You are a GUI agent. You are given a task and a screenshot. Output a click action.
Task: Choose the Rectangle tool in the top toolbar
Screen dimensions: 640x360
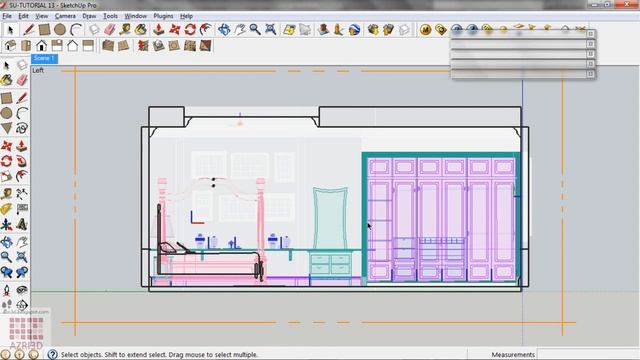tap(44, 30)
